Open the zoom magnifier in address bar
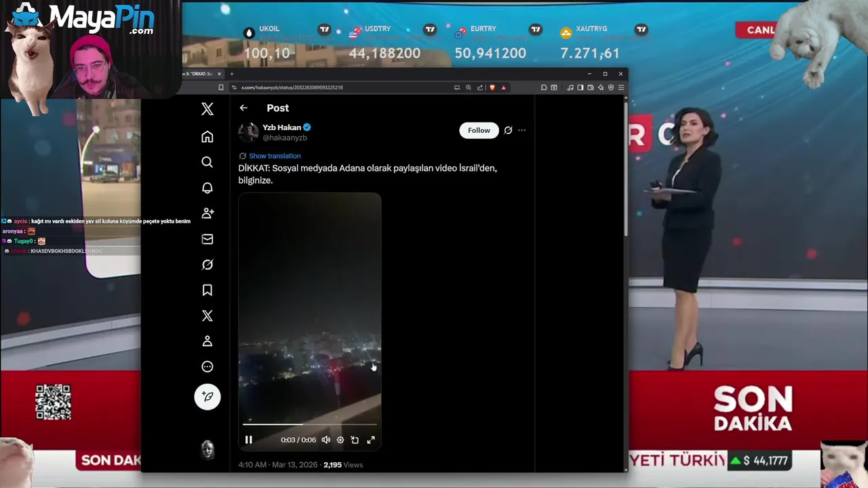The height and width of the screenshot is (488, 868). [x=468, y=87]
